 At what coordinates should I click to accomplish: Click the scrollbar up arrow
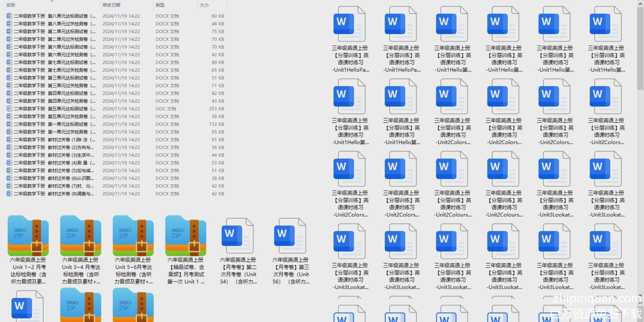[640, 4]
